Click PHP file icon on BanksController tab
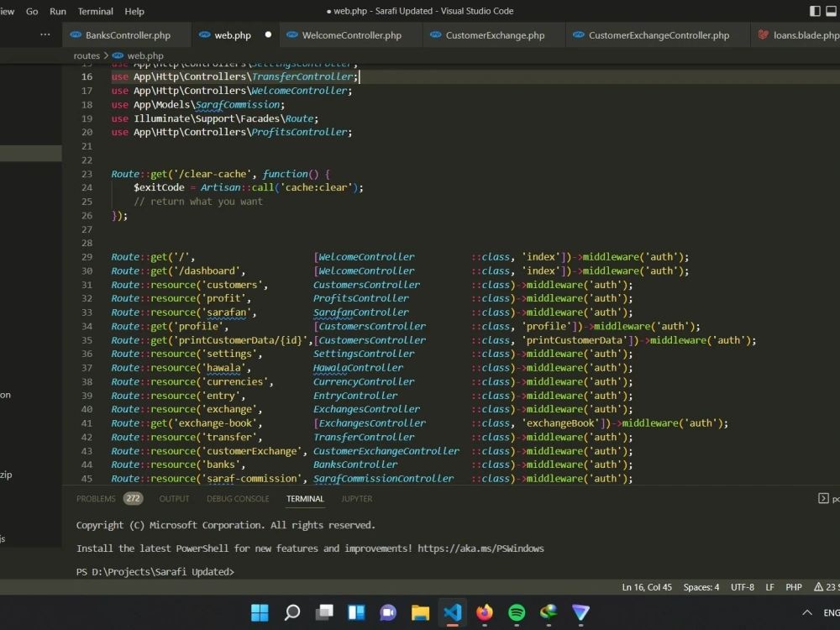 tap(76, 34)
